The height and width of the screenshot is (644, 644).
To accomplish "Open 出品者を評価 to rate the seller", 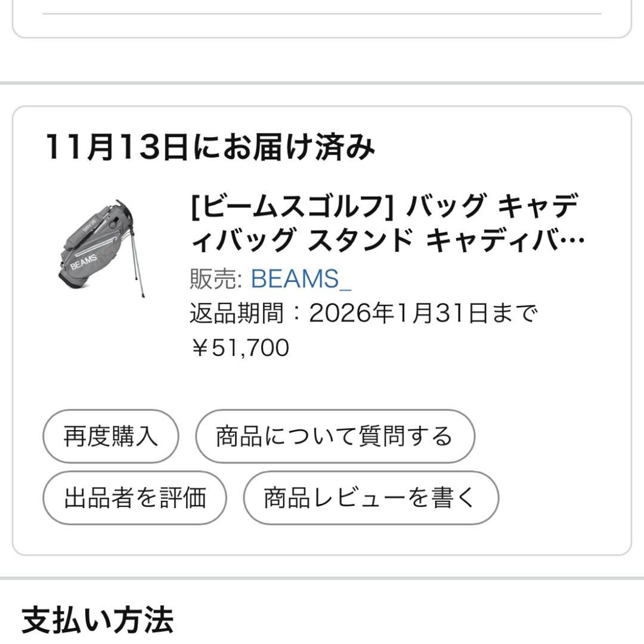I will [x=135, y=497].
